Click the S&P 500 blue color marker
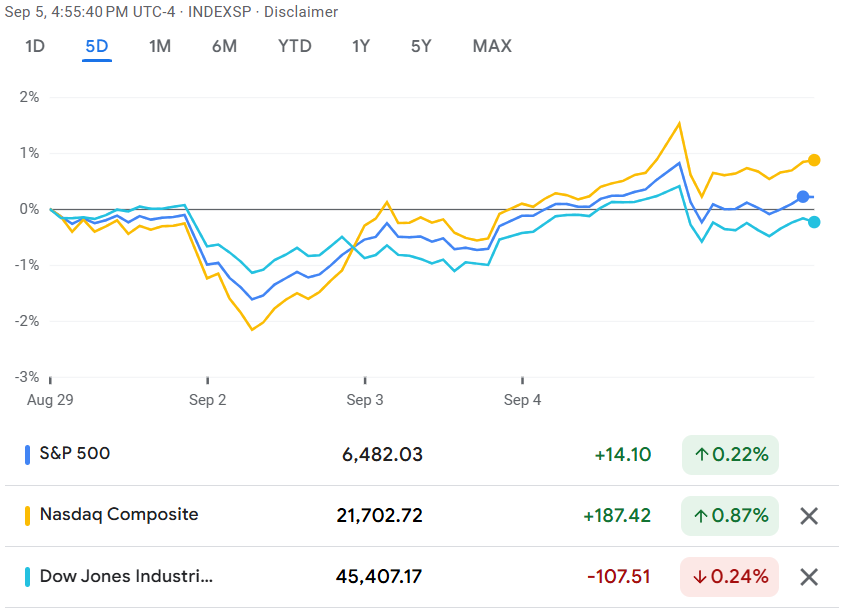Viewport: 856px width, 608px height. (x=27, y=455)
